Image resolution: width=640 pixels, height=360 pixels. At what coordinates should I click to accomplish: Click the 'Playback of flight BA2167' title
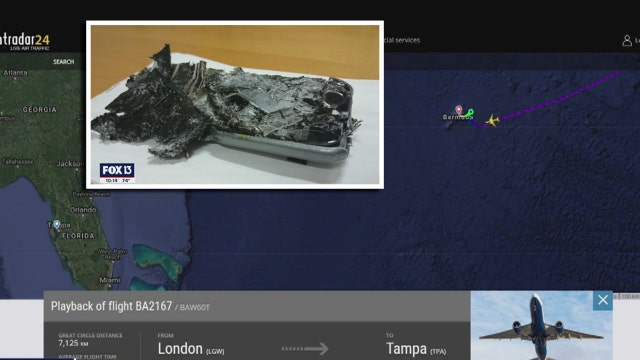click(x=111, y=306)
